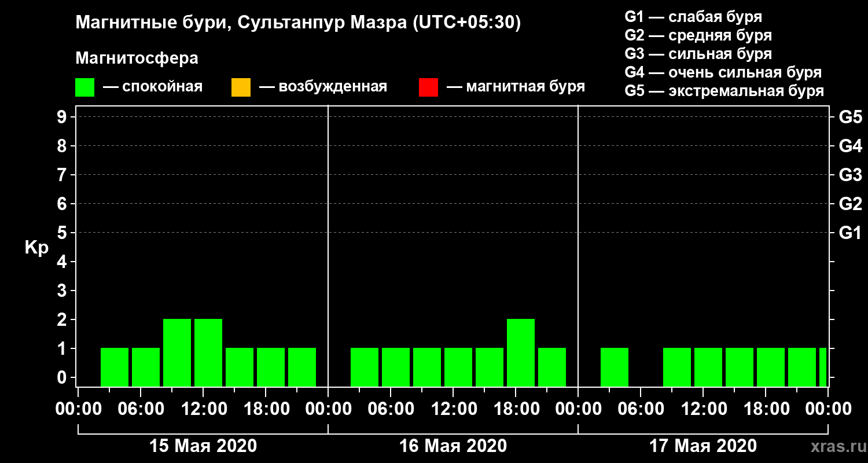Viewport: 868px width, 463px height.
Task: Click the '17 Мая 2020' date label
Action: 703,446
